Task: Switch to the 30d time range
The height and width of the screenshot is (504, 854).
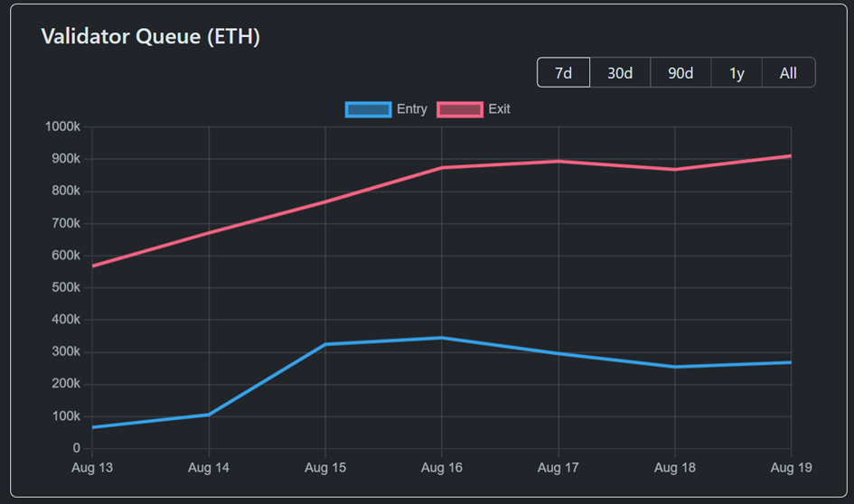Action: pos(619,73)
